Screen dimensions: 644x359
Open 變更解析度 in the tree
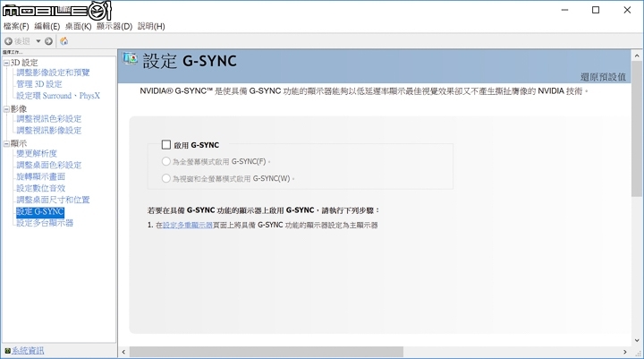pos(37,153)
